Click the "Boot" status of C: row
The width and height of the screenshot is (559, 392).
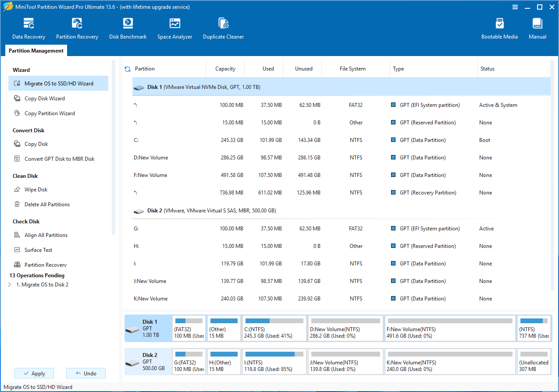coord(484,140)
